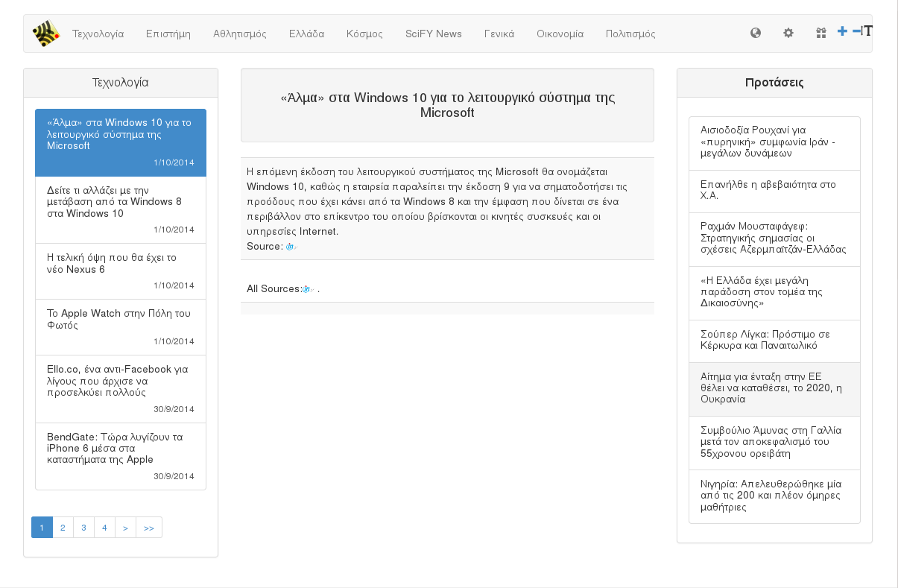898x588 pixels.
Task: Click the source icon after 'All Sources:'
Action: pos(308,289)
